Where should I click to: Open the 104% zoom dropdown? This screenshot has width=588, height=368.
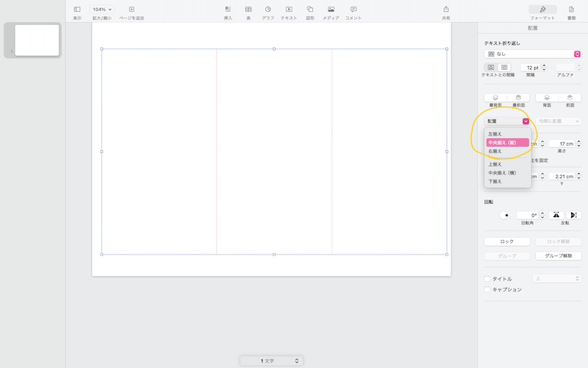(102, 10)
